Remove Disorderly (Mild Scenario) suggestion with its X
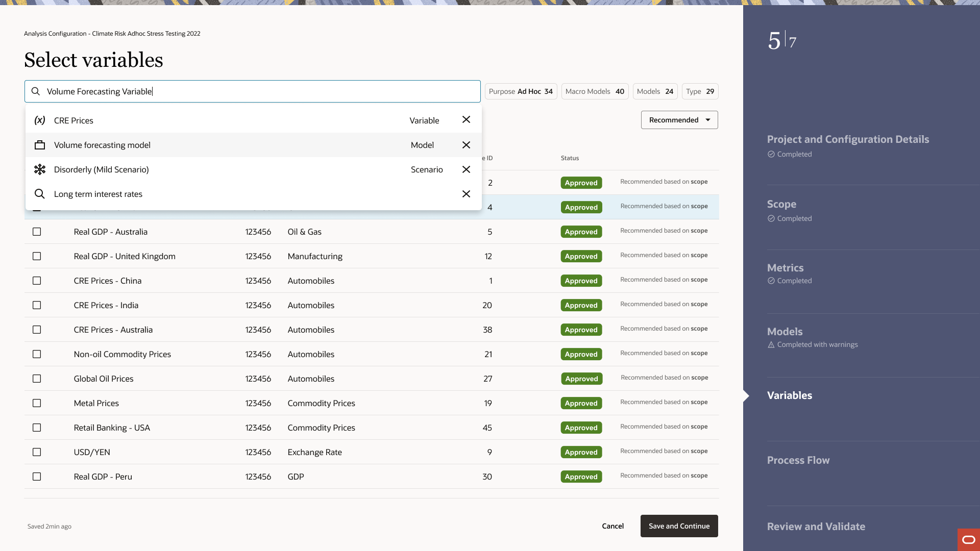Viewport: 980px width, 551px height. tap(466, 169)
